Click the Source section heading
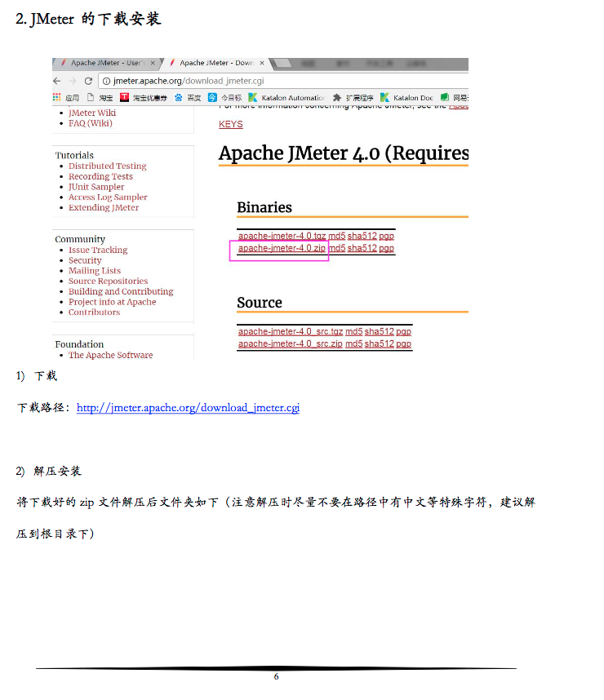Viewport: 604px width, 700px height. pos(260,303)
